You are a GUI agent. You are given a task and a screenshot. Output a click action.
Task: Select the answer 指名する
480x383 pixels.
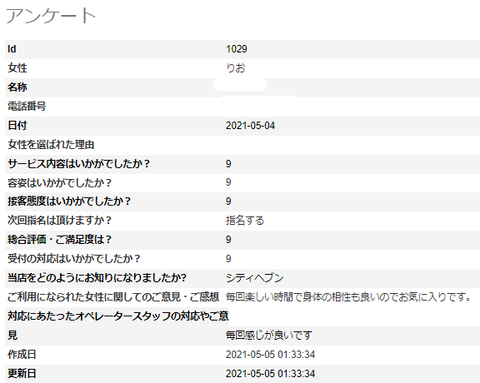[x=245, y=220]
